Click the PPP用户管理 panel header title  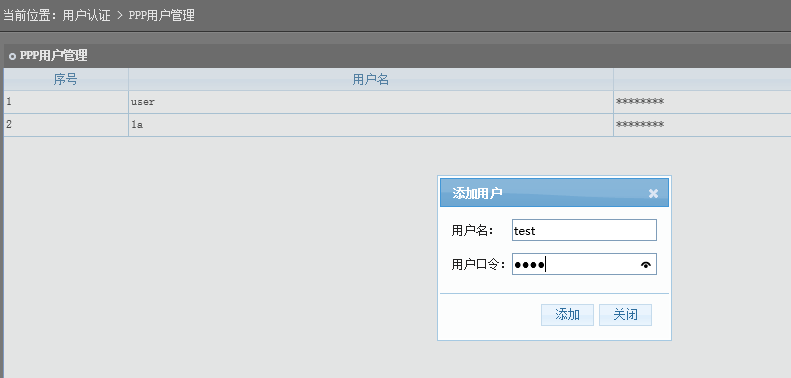point(53,56)
